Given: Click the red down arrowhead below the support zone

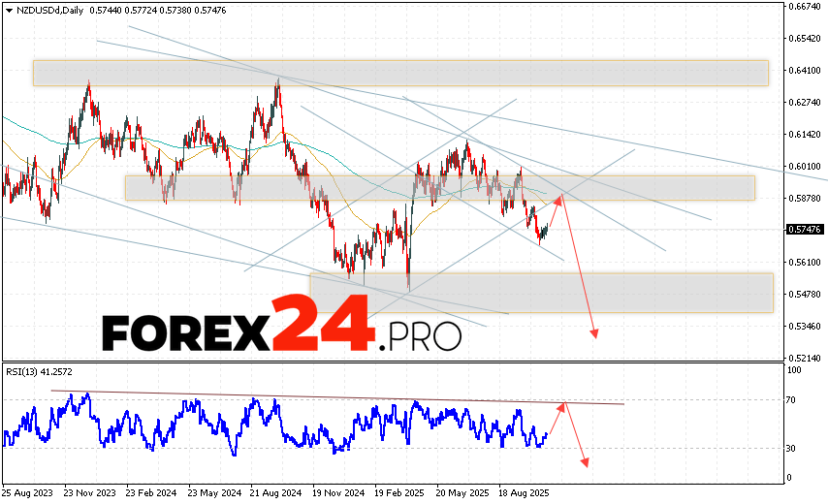Looking at the screenshot, I should pyautogui.click(x=594, y=333).
